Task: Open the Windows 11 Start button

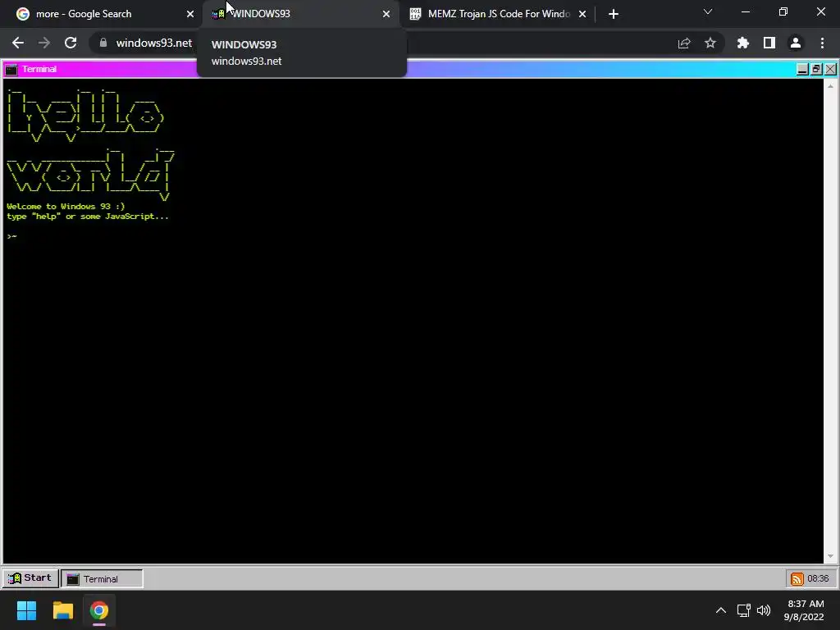Action: (x=26, y=610)
